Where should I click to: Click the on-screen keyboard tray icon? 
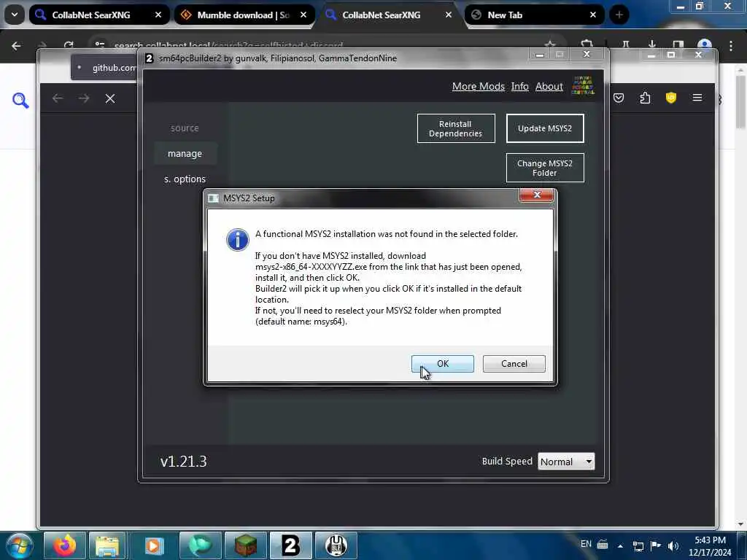(602, 545)
